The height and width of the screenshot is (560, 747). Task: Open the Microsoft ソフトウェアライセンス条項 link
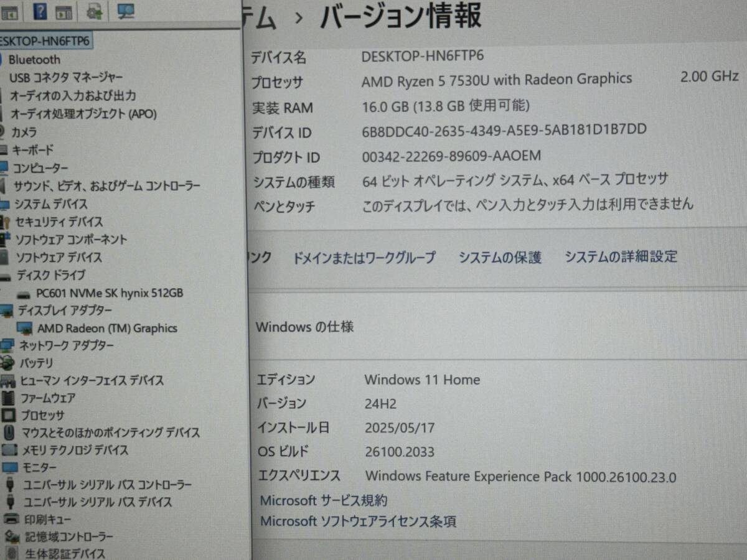(358, 521)
